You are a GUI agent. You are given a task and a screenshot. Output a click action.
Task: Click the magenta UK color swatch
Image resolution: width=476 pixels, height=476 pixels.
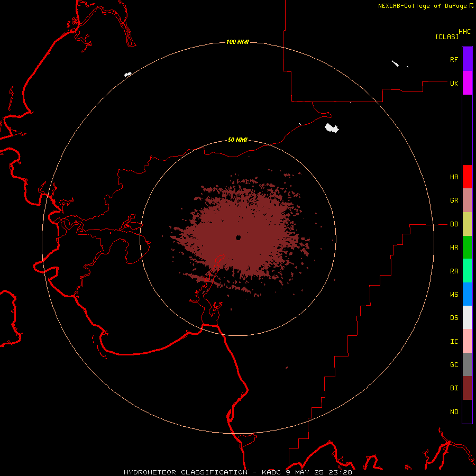467,83
